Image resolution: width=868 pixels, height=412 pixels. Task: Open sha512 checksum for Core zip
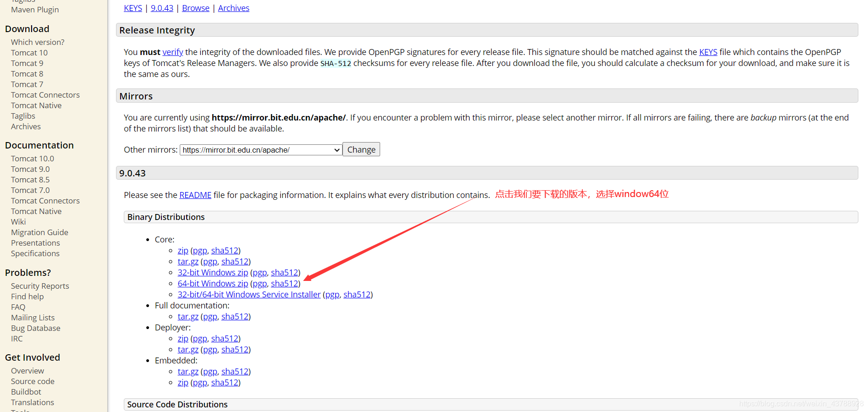pos(225,251)
